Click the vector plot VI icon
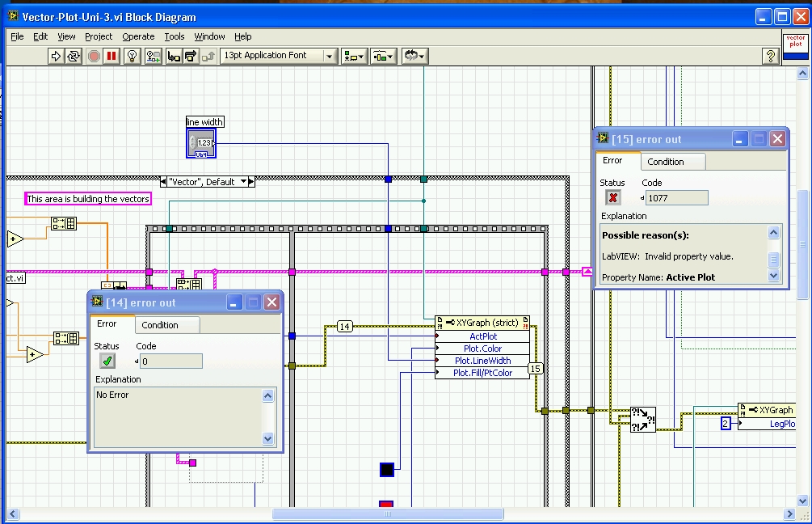812x524 pixels. (795, 46)
